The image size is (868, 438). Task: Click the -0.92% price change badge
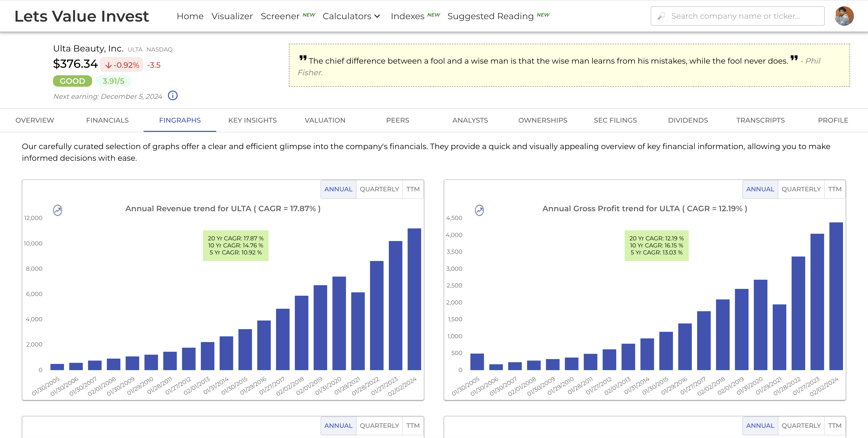[122, 65]
